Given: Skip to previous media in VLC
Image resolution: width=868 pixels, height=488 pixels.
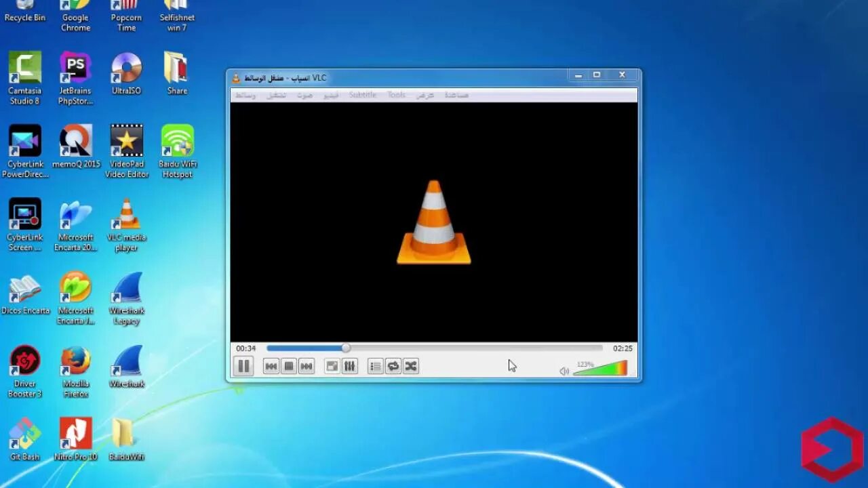Looking at the screenshot, I should click(x=271, y=366).
